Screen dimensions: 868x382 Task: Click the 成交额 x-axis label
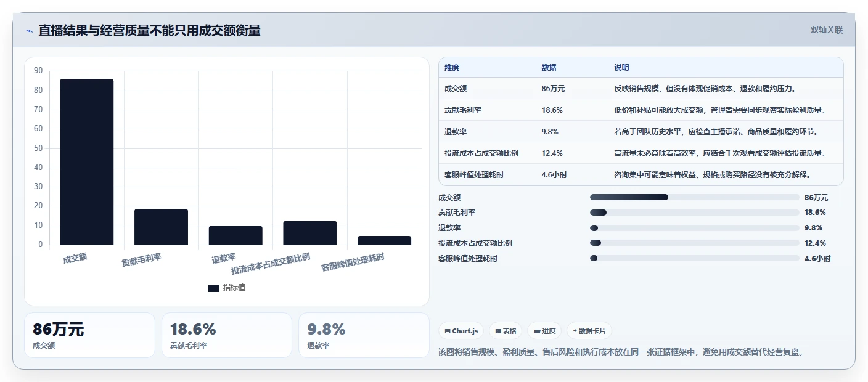click(x=75, y=258)
